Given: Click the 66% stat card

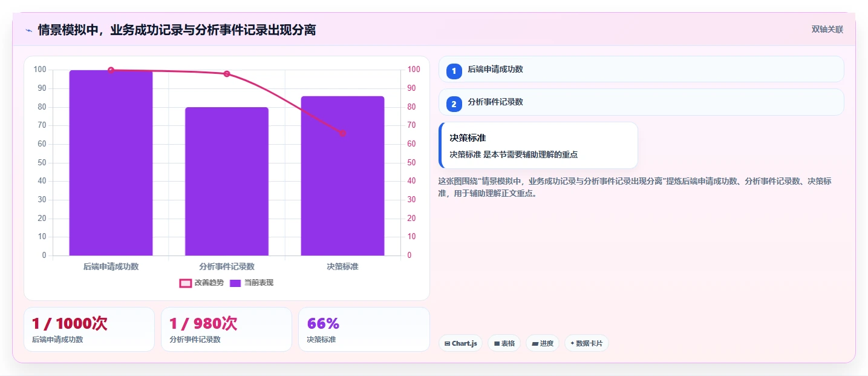Looking at the screenshot, I should pos(364,329).
